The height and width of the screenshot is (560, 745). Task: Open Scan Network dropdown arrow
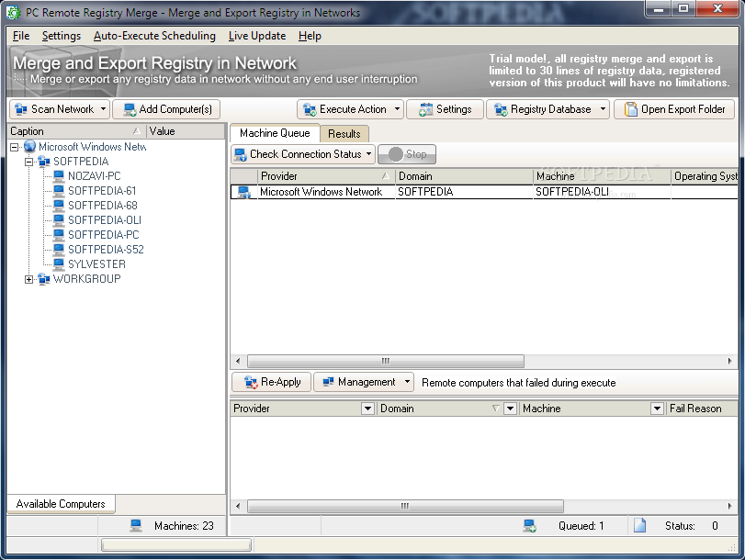click(103, 109)
